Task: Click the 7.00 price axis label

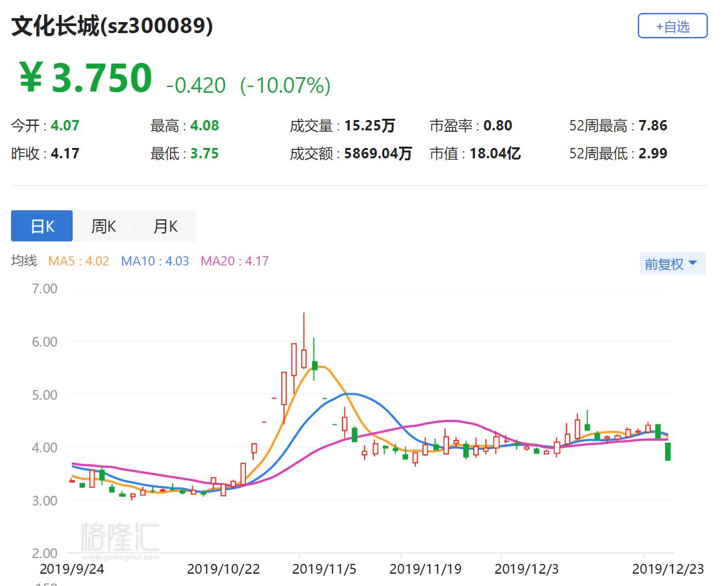Action: click(x=45, y=288)
